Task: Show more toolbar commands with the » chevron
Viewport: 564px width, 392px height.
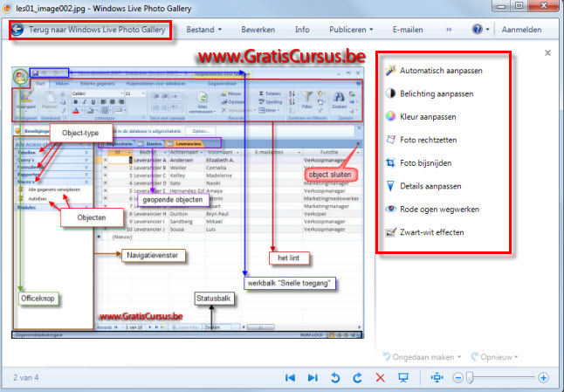Action: pyautogui.click(x=449, y=30)
